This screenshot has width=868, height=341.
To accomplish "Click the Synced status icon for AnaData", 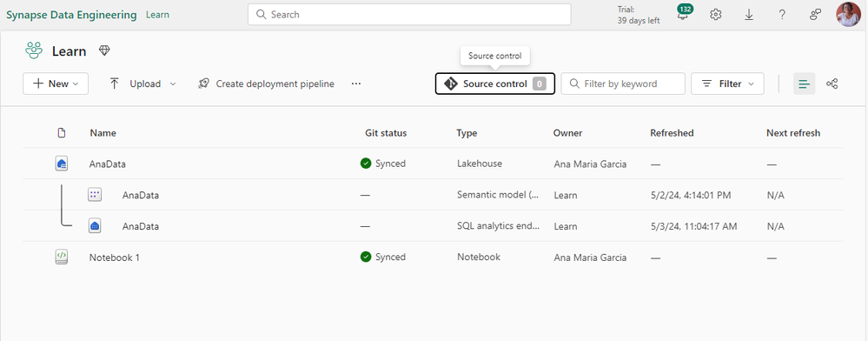I will [365, 164].
